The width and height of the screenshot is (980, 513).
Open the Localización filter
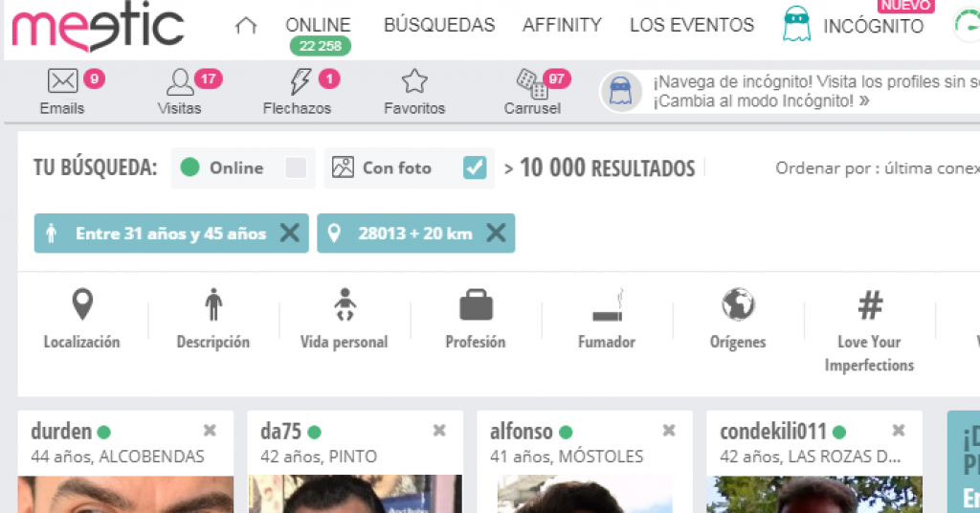pos(82,320)
